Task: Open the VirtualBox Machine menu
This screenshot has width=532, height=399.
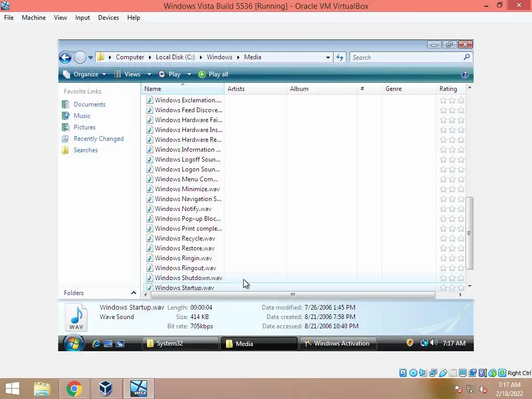Action: point(34,18)
